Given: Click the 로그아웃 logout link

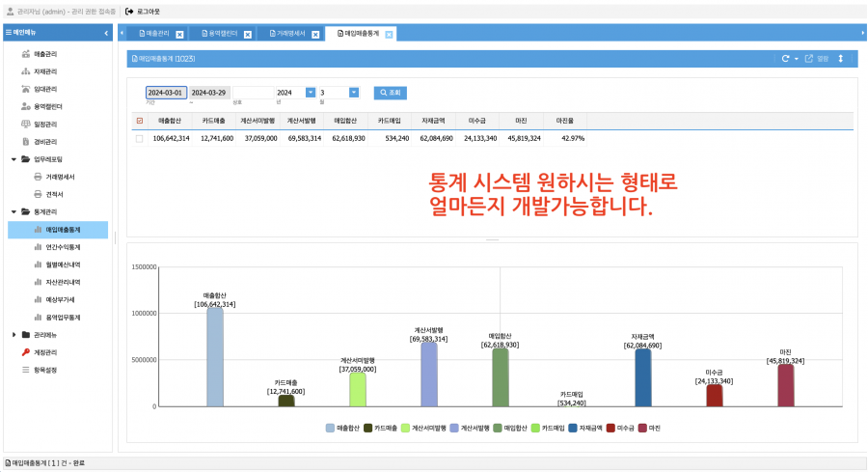Looking at the screenshot, I should point(143,12).
